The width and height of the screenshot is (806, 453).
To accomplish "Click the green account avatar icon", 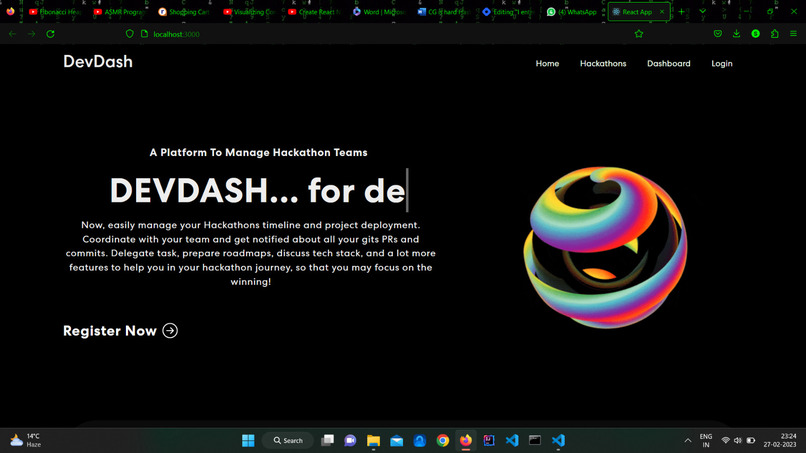I will coord(755,34).
